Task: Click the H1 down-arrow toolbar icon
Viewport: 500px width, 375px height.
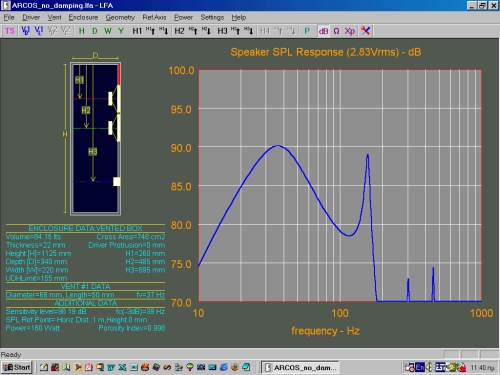Action: click(x=163, y=31)
